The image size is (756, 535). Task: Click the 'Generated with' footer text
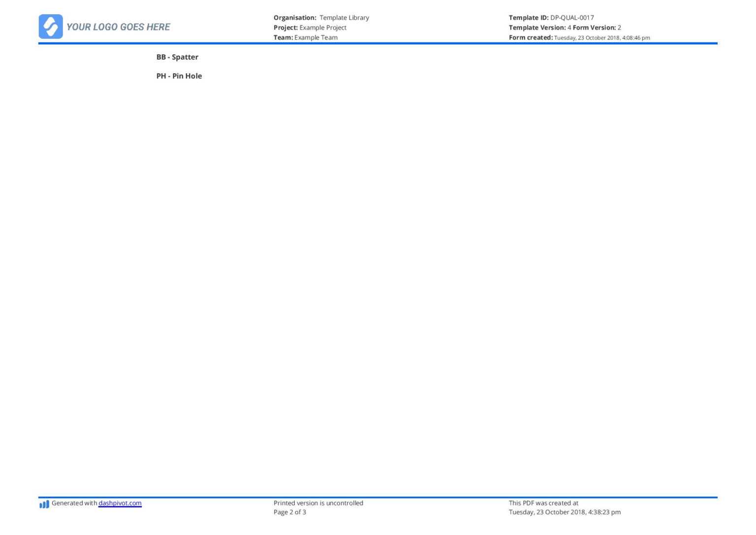click(x=74, y=503)
